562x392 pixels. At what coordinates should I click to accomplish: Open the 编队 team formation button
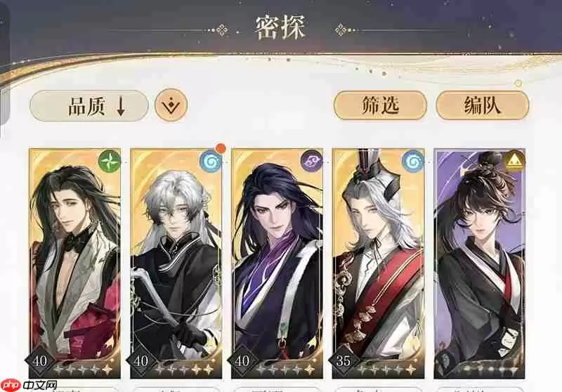pyautogui.click(x=482, y=105)
